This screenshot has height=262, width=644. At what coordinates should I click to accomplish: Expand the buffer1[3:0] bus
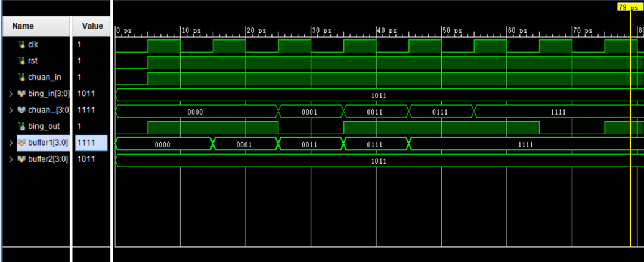coord(11,143)
